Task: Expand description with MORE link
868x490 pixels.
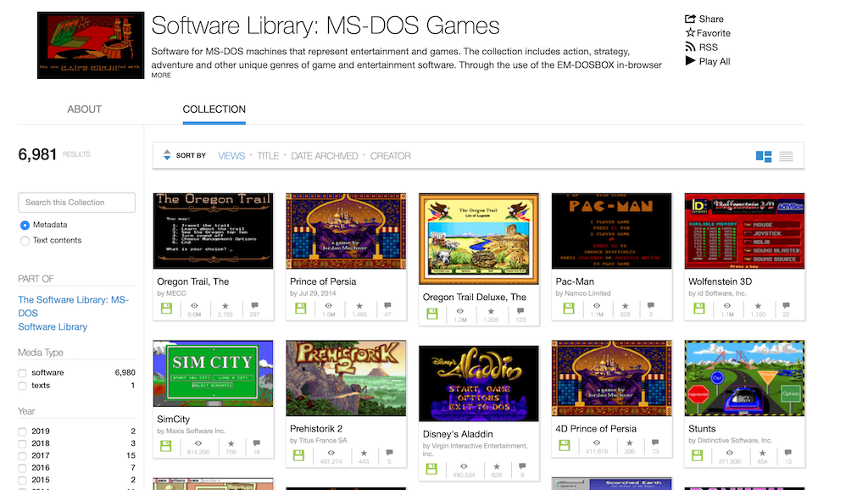Action: [x=161, y=75]
